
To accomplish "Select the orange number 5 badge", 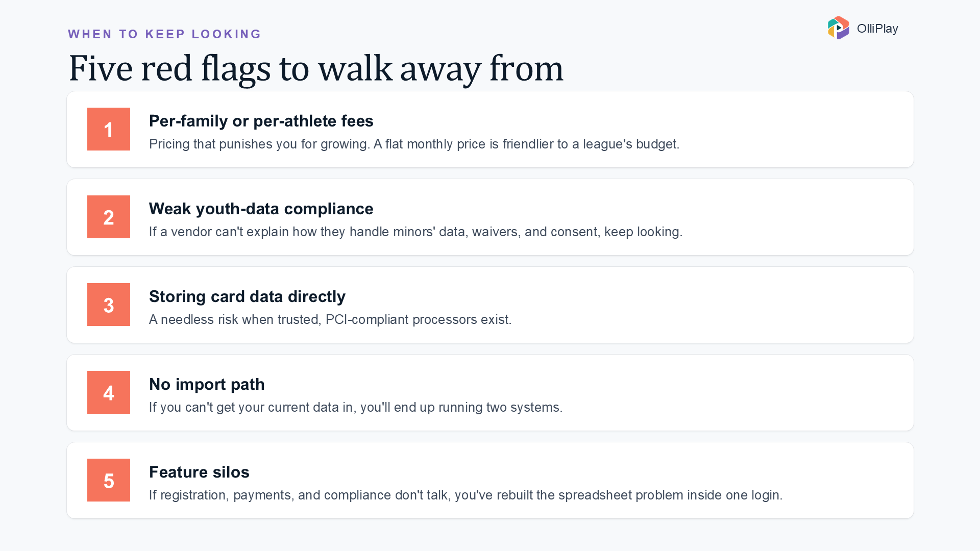I will pyautogui.click(x=109, y=480).
